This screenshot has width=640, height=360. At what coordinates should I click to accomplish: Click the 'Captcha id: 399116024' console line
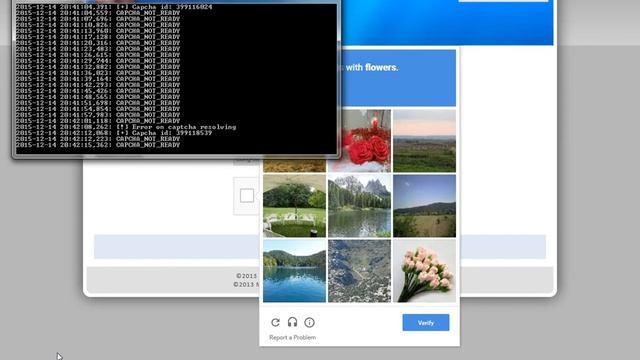pyautogui.click(x=114, y=7)
